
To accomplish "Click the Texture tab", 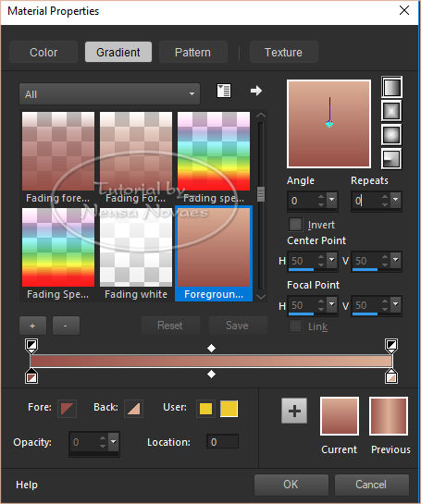I will click(284, 52).
